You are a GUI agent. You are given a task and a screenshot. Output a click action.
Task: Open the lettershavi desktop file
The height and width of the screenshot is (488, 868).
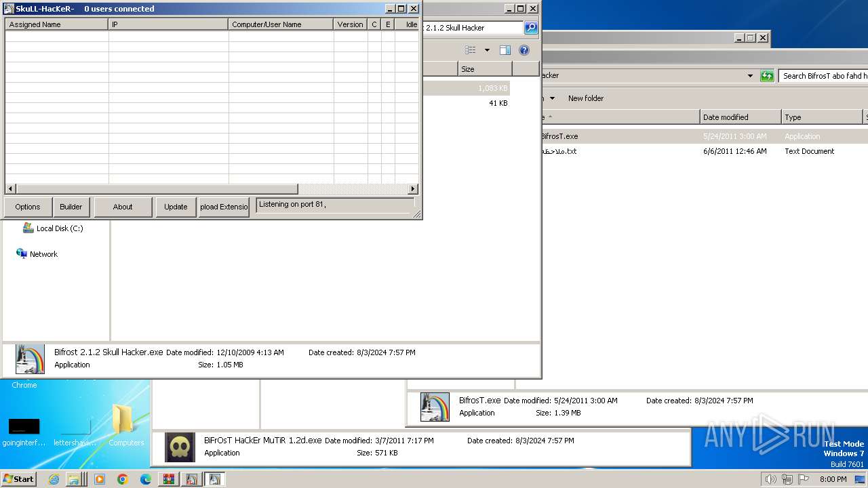point(75,432)
